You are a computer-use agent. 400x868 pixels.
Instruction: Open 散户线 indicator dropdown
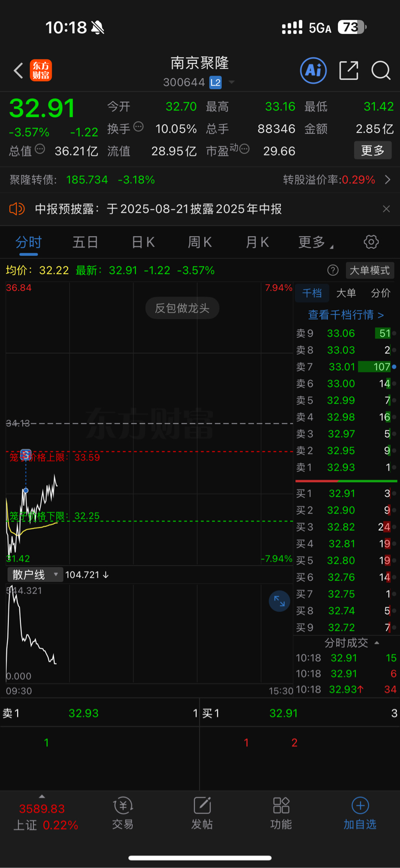click(35, 574)
